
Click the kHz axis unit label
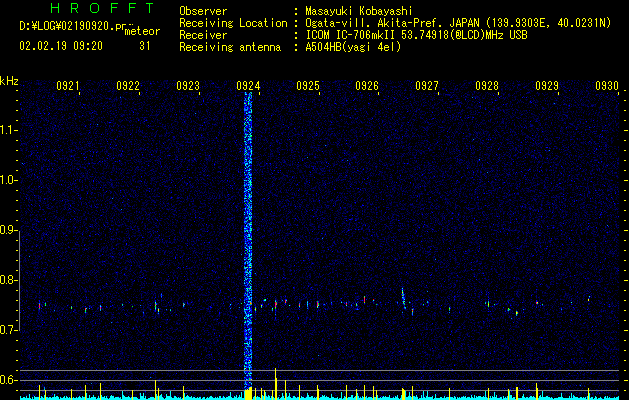[x=9, y=81]
